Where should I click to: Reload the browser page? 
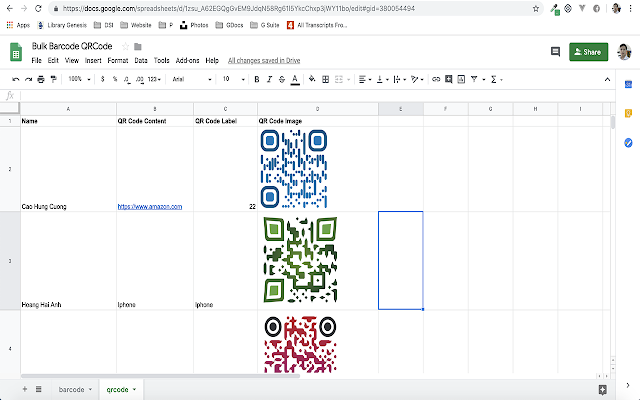click(x=38, y=9)
